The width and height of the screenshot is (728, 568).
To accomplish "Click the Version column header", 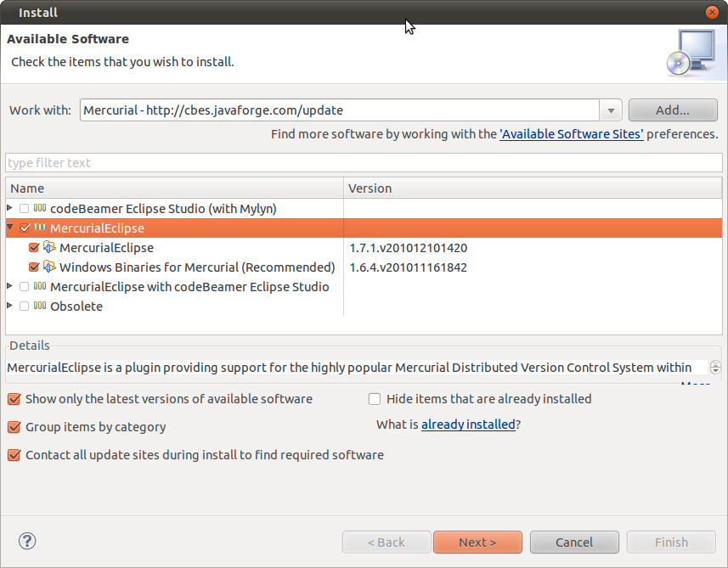I will pos(532,188).
